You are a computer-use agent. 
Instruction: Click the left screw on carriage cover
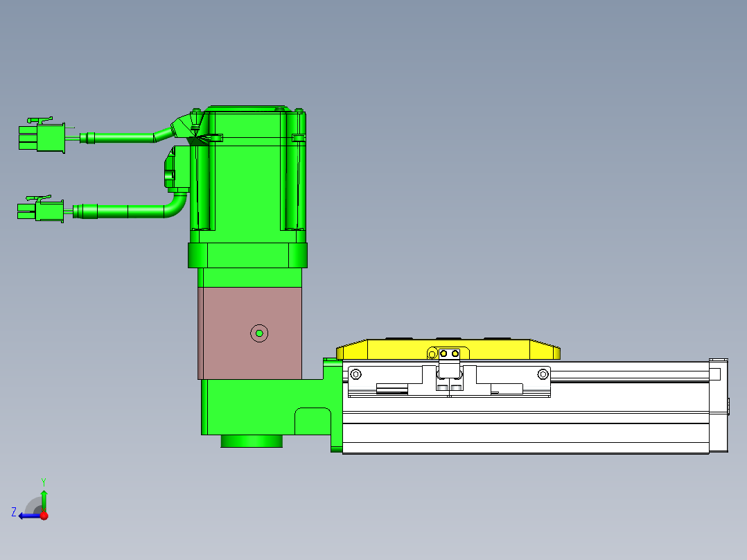(355, 374)
